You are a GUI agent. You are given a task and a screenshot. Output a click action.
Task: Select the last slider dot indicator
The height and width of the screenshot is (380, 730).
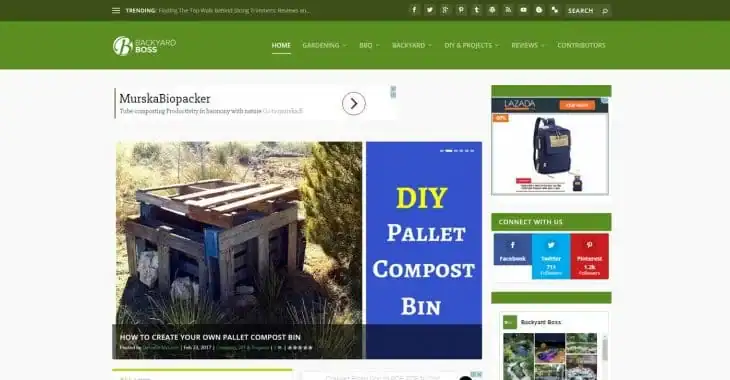(472, 150)
